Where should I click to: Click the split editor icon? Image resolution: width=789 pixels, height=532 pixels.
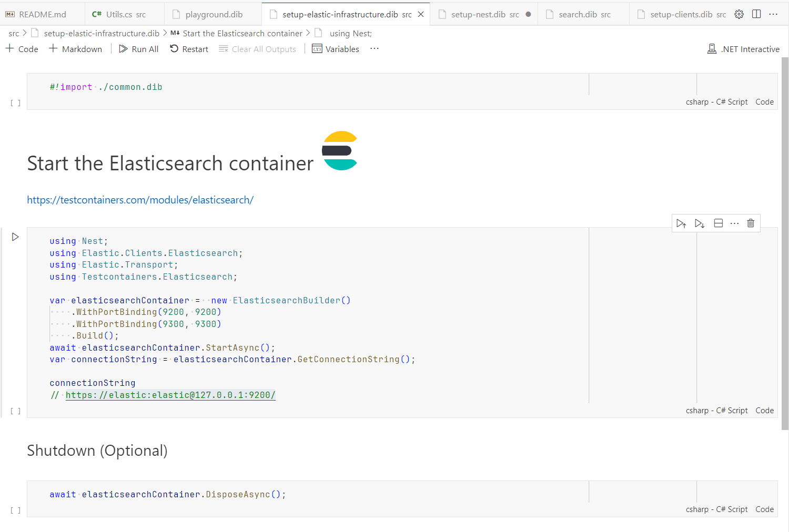coord(756,14)
